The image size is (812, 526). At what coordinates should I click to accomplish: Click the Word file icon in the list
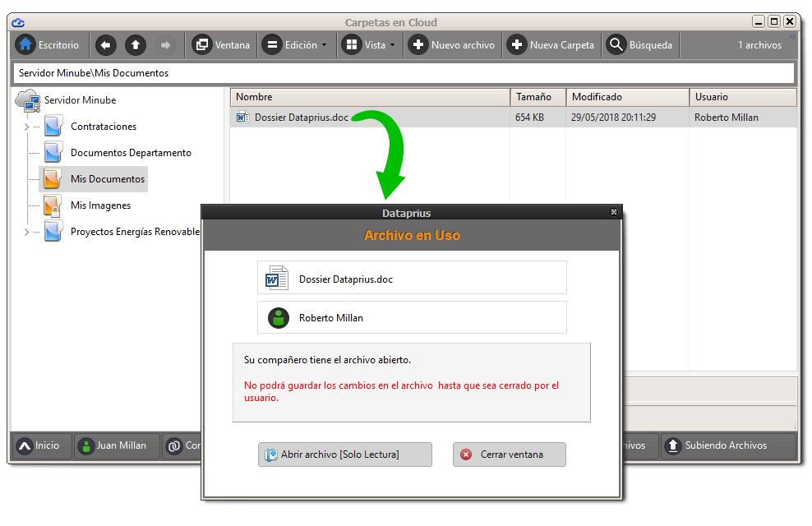point(242,118)
